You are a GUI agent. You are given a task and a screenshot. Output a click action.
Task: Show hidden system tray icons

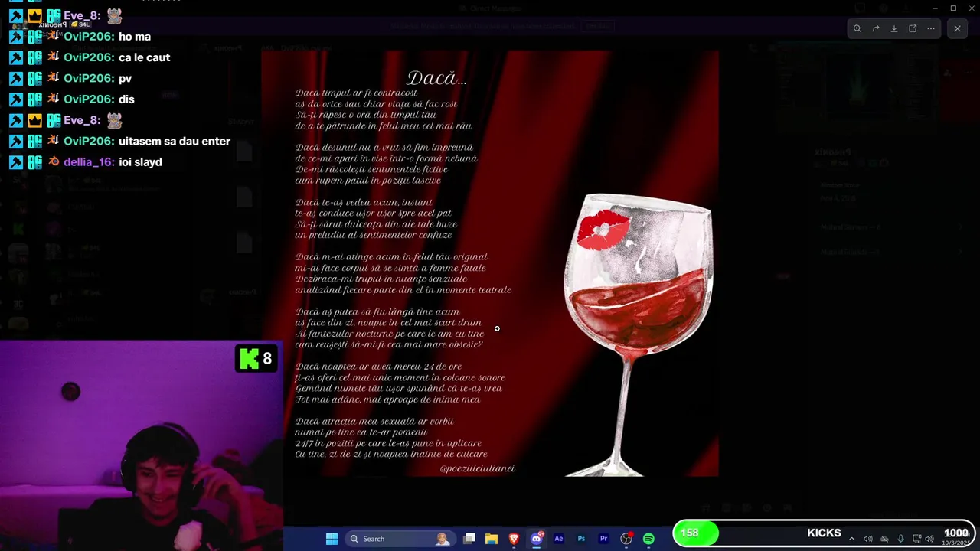pyautogui.click(x=851, y=539)
